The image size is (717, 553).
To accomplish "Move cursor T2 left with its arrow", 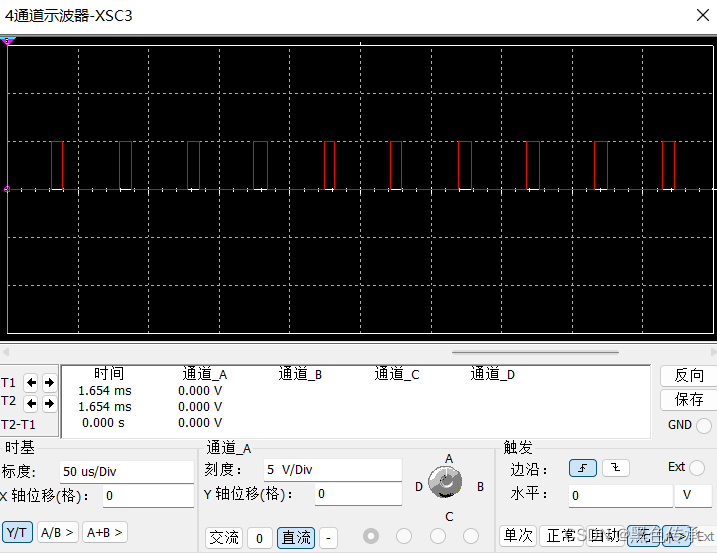I will [x=31, y=403].
